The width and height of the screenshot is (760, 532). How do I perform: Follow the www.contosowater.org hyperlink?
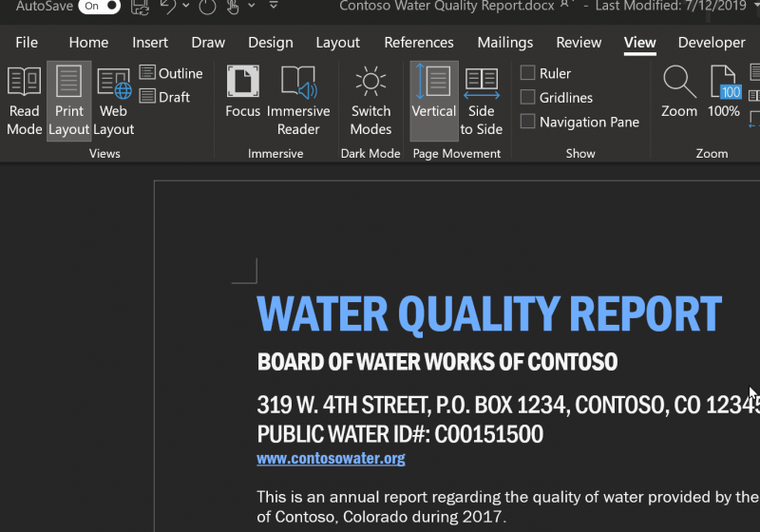tap(331, 458)
